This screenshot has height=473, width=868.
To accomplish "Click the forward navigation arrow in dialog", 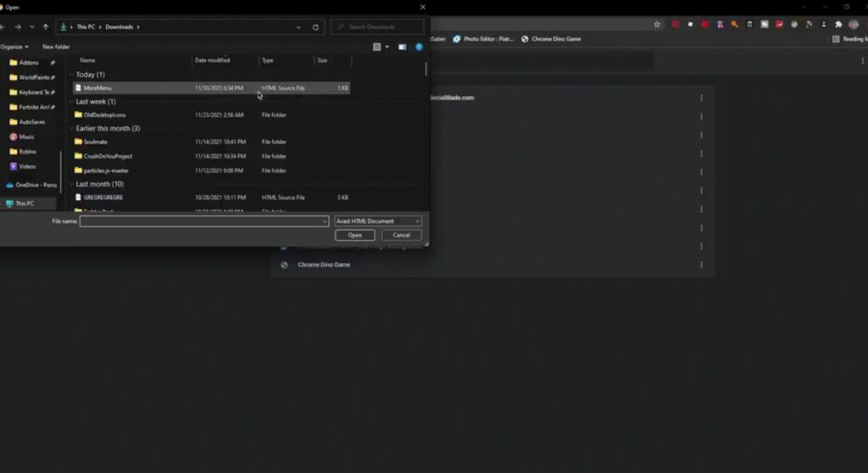I will [x=18, y=26].
